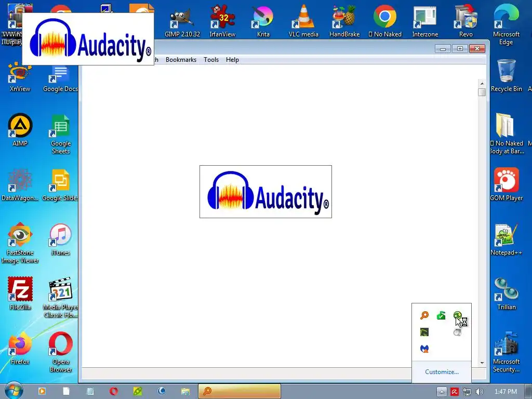Image resolution: width=532 pixels, height=399 pixels.
Task: Open the GOM Player shortcut
Action: point(506,184)
